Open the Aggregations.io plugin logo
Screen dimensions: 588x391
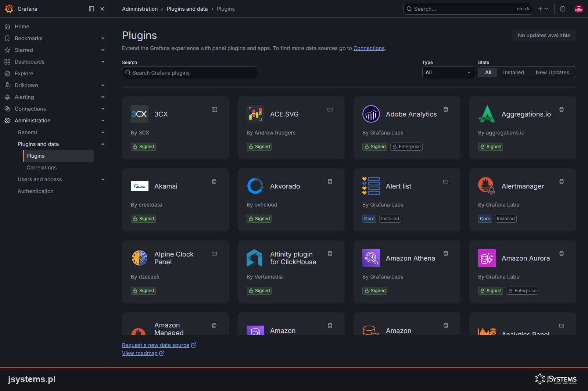click(x=487, y=114)
